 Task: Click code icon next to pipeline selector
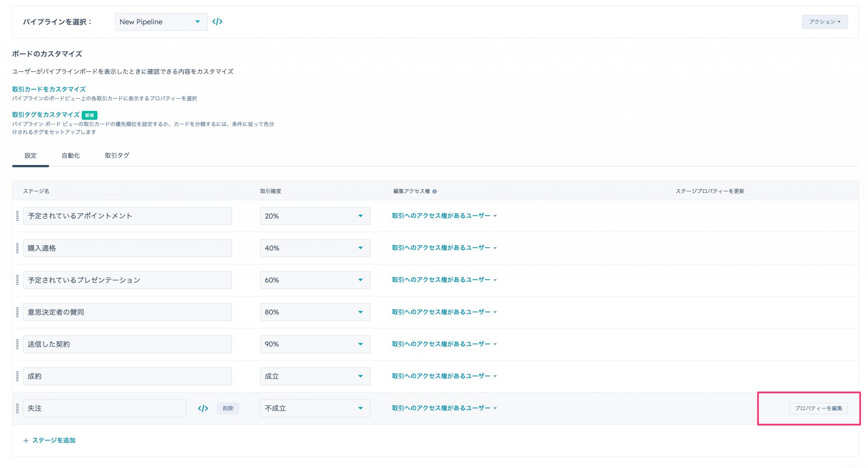(x=217, y=22)
